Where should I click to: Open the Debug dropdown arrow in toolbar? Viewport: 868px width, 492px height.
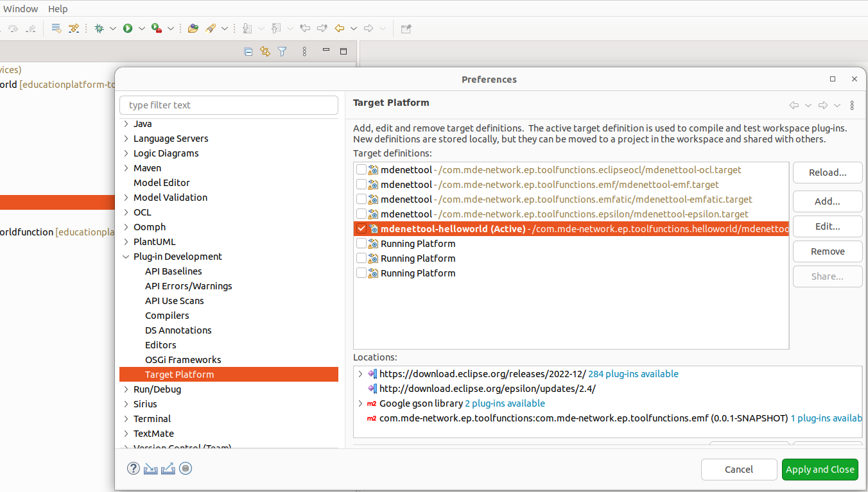tap(112, 28)
